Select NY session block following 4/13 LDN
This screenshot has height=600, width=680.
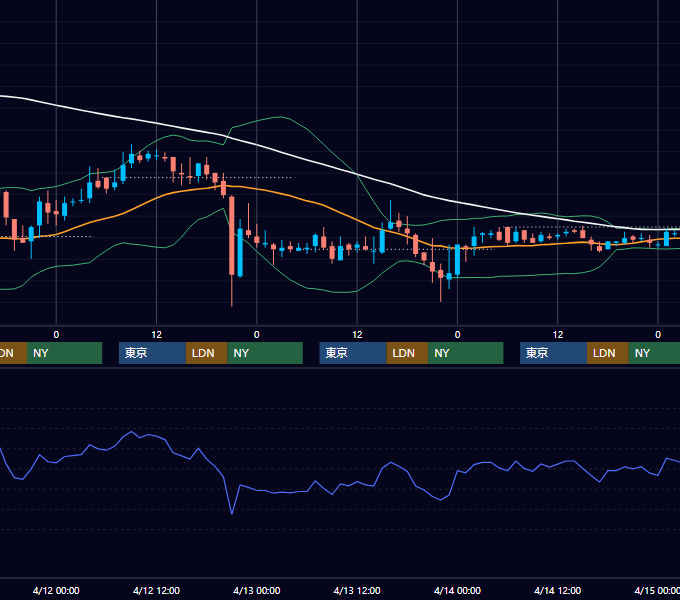(466, 353)
